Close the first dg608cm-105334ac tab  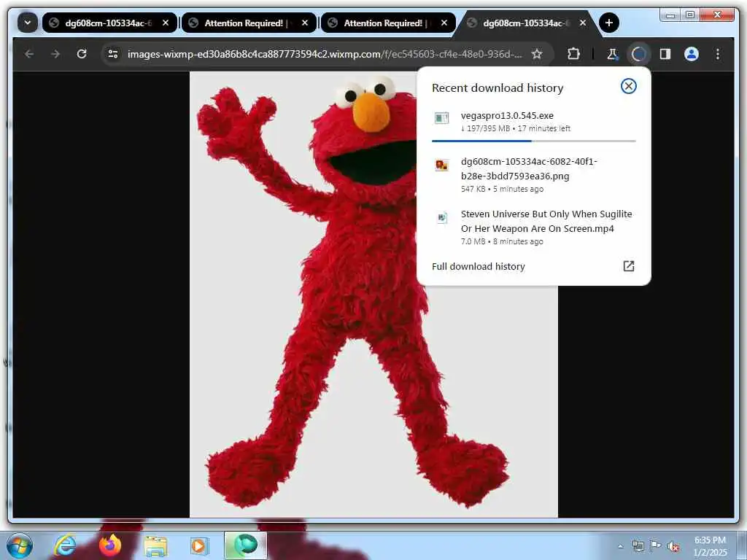coord(166,23)
